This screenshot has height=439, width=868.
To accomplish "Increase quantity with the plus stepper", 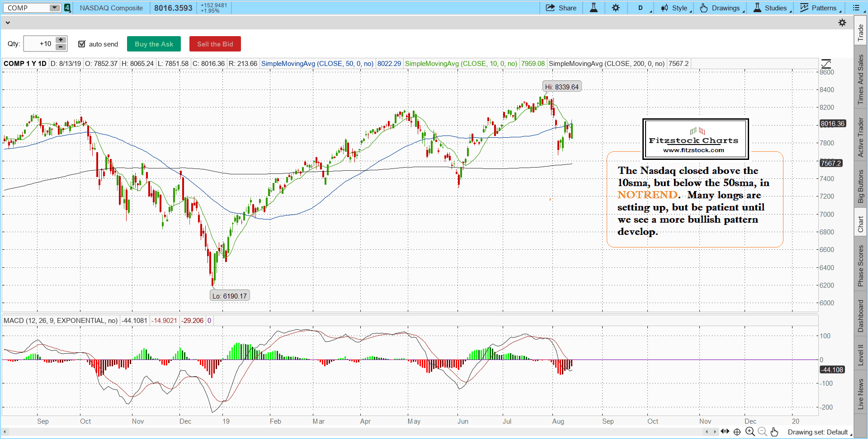I will coord(61,40).
